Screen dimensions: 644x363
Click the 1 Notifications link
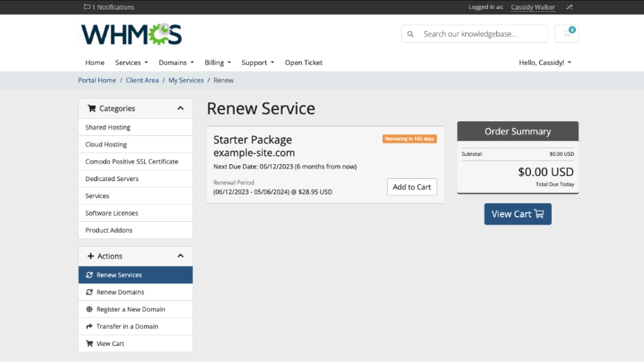tap(109, 7)
